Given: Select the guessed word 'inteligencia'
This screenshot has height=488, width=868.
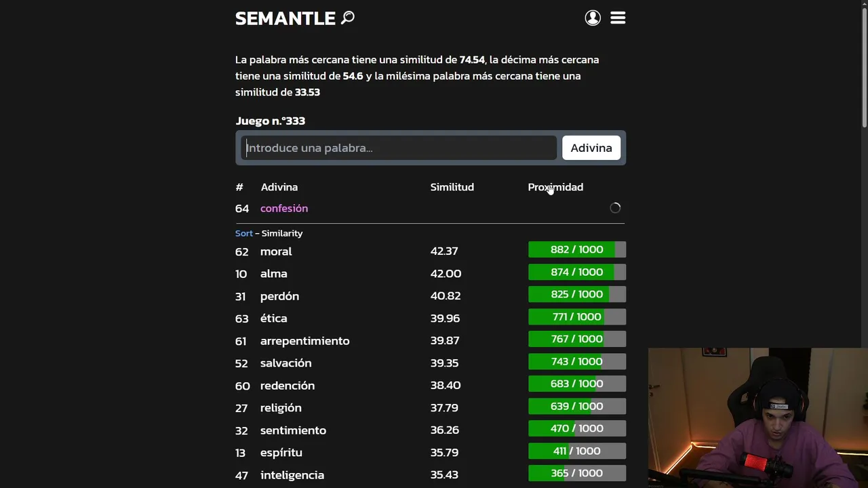Looking at the screenshot, I should 292,475.
